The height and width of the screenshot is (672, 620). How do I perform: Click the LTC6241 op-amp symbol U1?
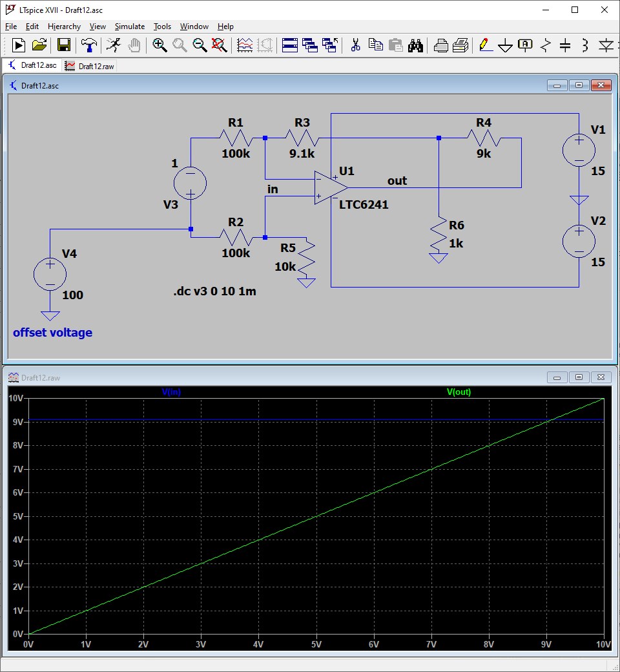330,188
